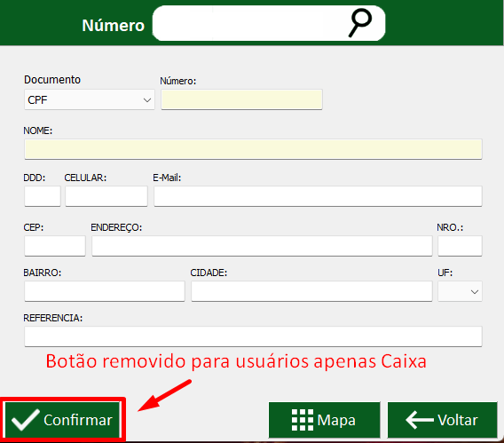Click the magnifying glass search icon
This screenshot has height=443, width=504.
click(360, 23)
